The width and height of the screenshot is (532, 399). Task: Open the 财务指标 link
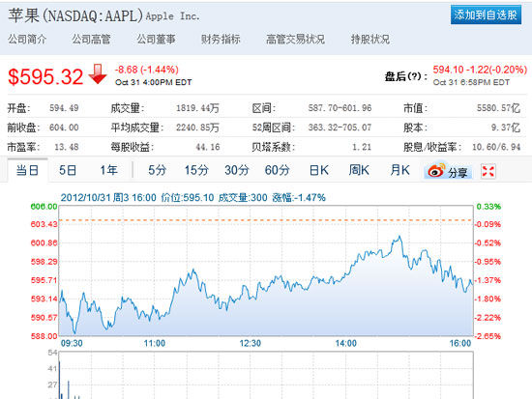(221, 40)
